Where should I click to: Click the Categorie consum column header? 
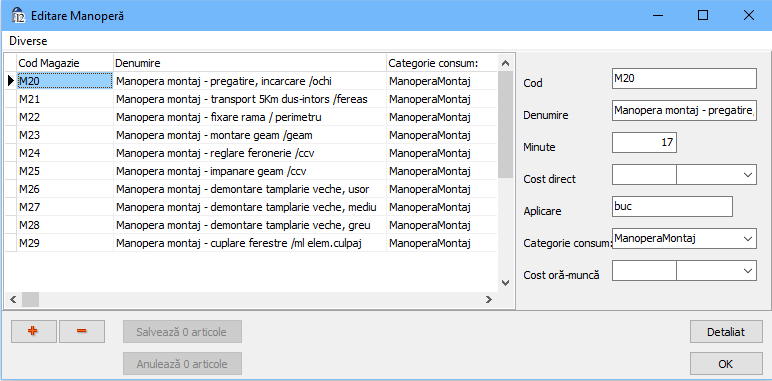click(442, 63)
